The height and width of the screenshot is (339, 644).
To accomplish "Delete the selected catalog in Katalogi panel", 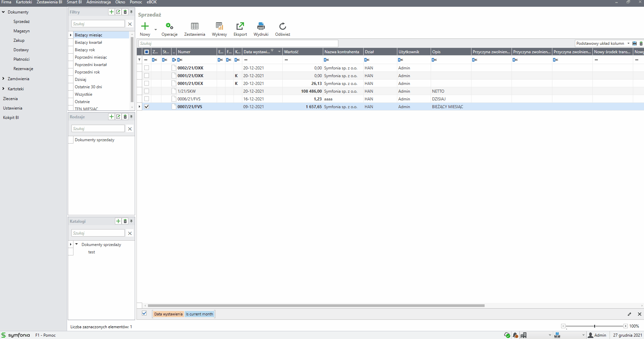I will click(x=125, y=221).
